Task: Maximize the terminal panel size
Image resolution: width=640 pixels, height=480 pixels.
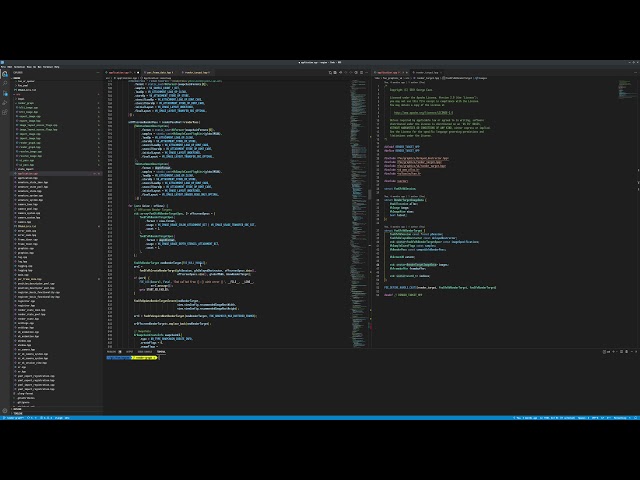Action: click(631, 351)
